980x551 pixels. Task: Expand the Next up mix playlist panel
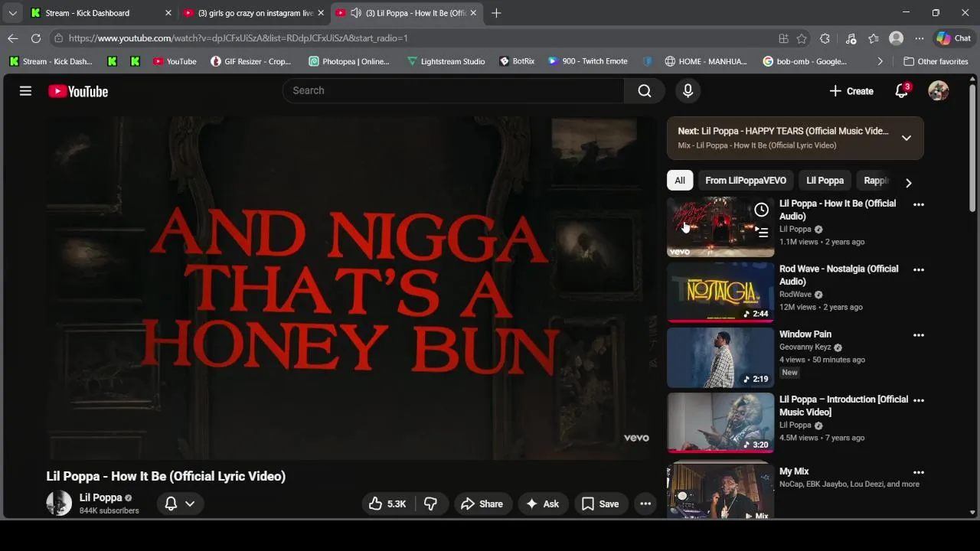pyautogui.click(x=906, y=138)
